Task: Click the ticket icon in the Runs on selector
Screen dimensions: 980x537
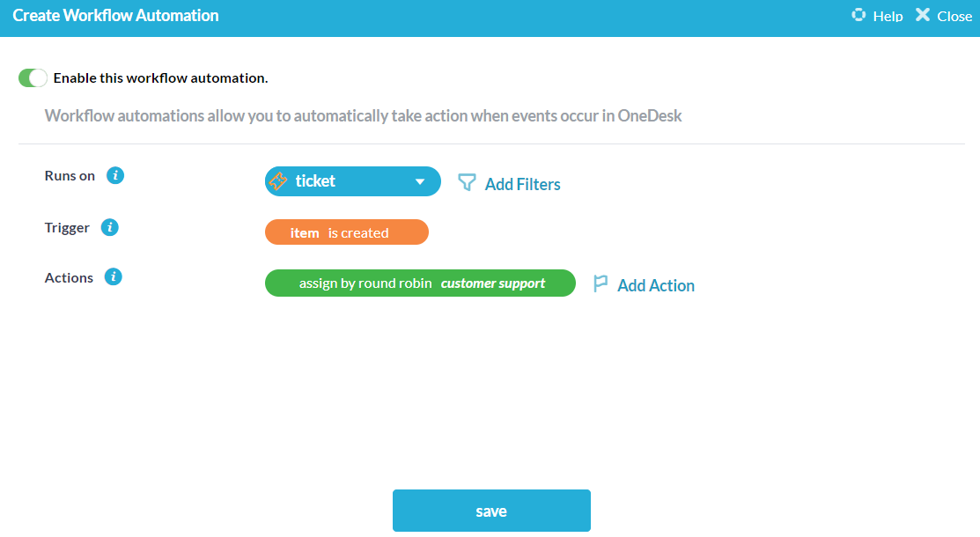Action: click(278, 181)
